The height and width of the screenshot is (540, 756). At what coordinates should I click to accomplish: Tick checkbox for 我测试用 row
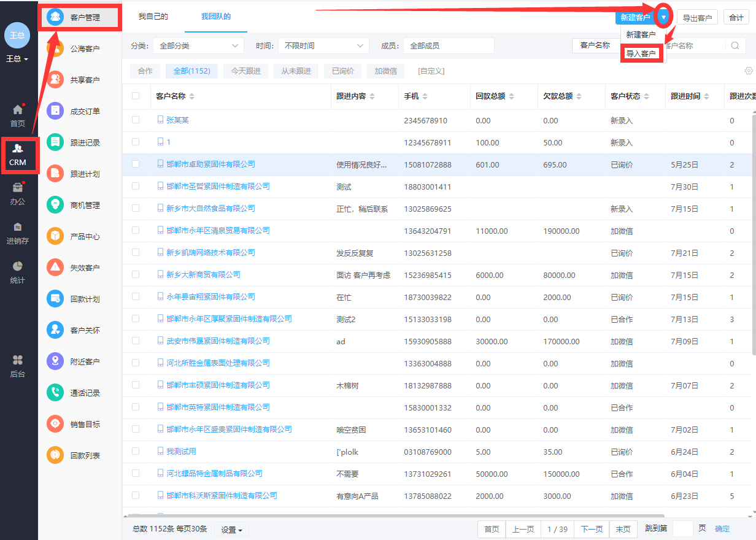[x=136, y=451]
